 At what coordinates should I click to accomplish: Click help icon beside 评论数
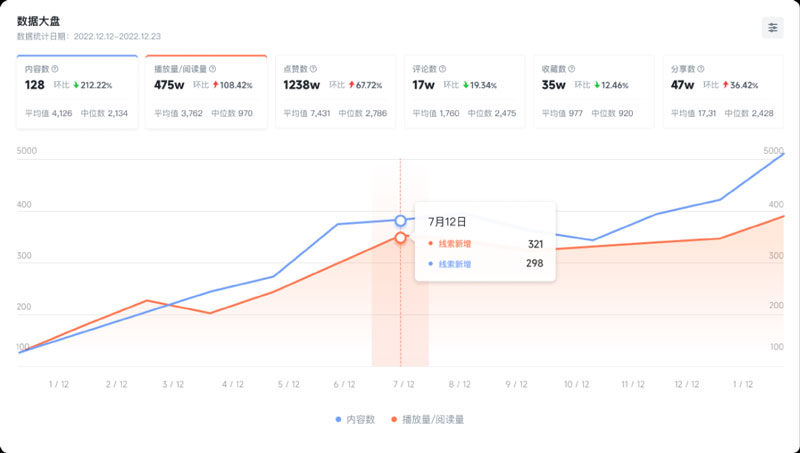coord(443,69)
